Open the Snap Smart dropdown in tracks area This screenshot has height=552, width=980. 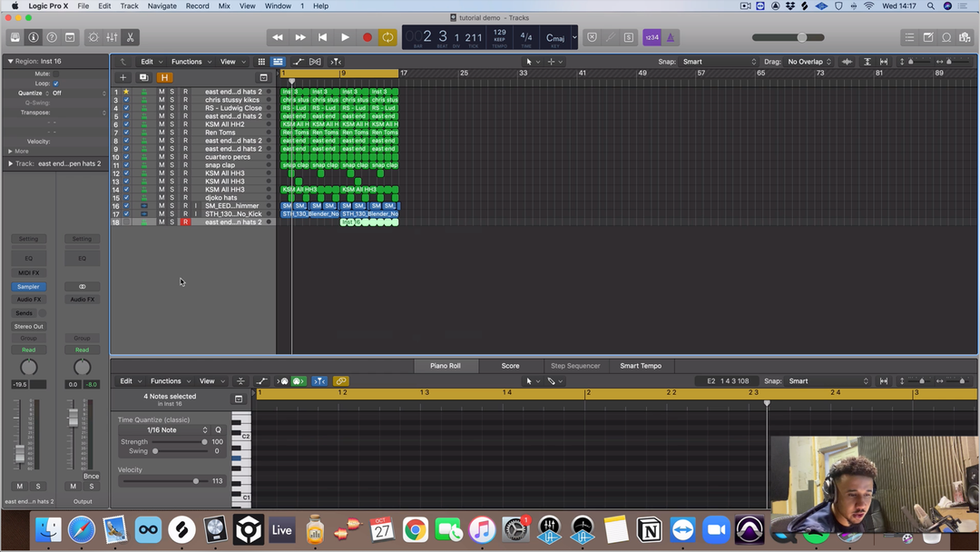[720, 62]
